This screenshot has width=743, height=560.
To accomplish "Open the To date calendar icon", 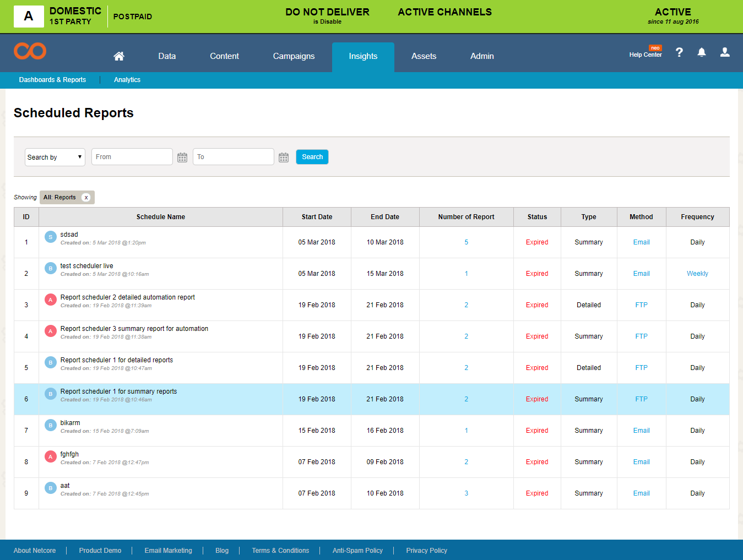I will click(284, 157).
